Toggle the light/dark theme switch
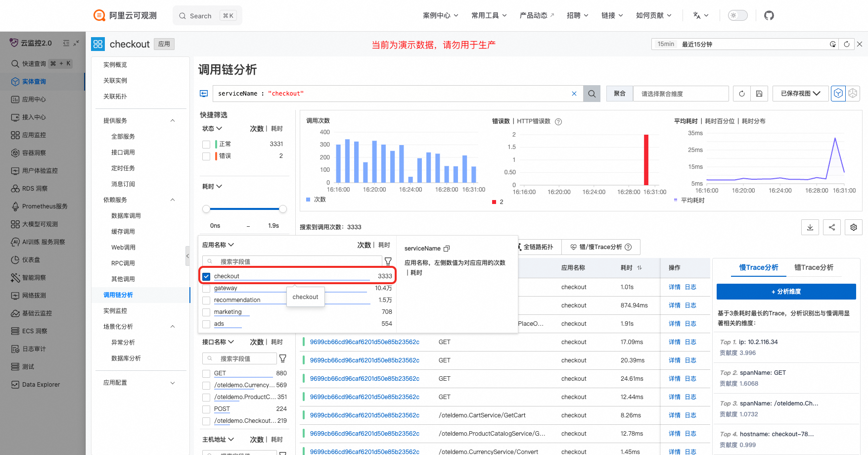 [x=737, y=15]
